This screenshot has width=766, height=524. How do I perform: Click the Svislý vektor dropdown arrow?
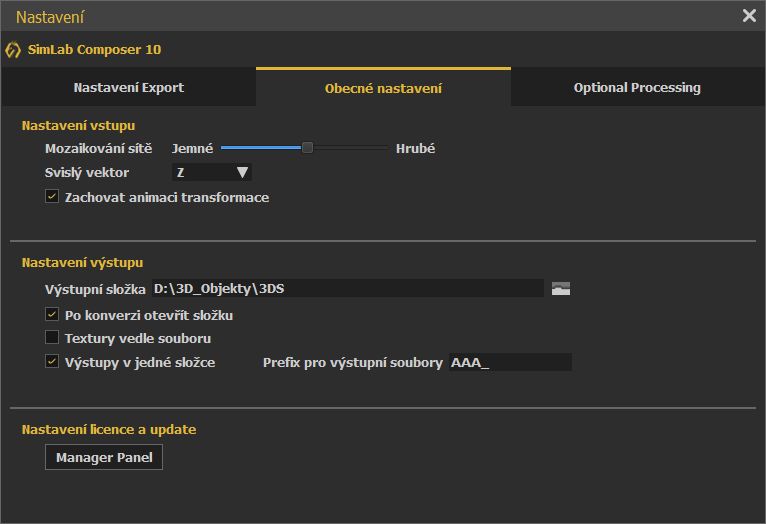[x=242, y=172]
